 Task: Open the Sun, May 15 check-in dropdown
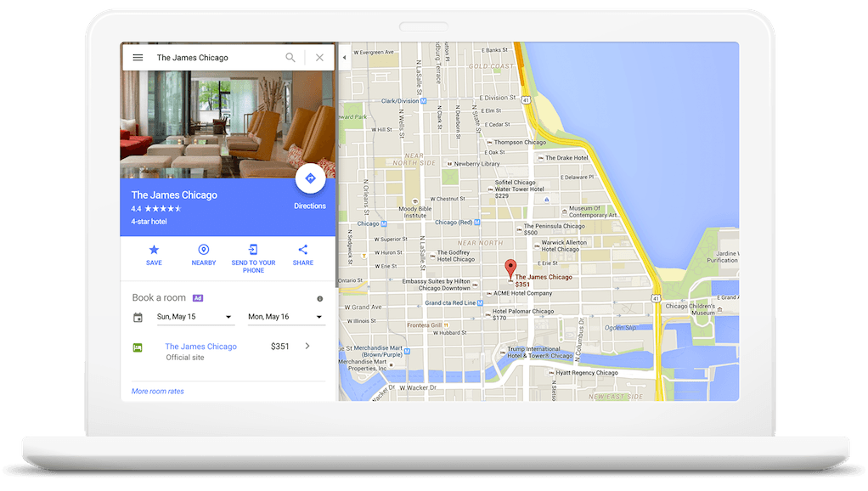(195, 317)
